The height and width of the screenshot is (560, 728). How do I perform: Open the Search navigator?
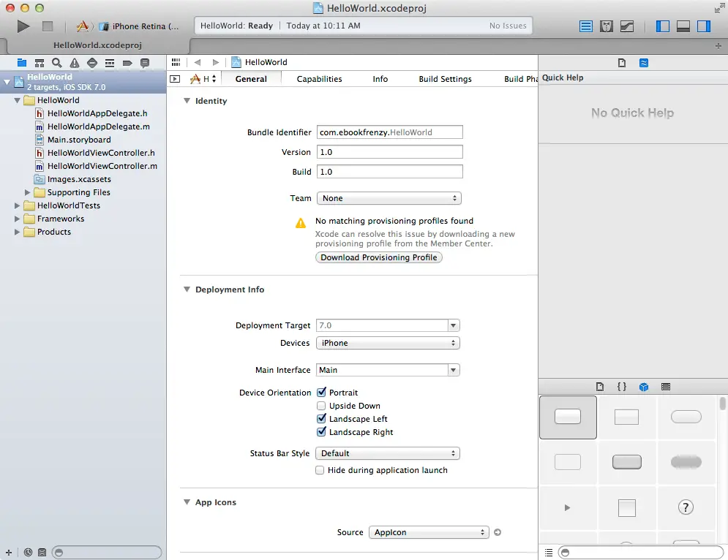coord(56,63)
